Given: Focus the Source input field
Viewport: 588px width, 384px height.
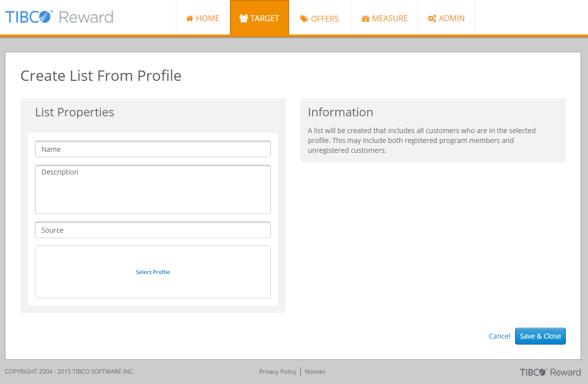Looking at the screenshot, I should click(153, 230).
